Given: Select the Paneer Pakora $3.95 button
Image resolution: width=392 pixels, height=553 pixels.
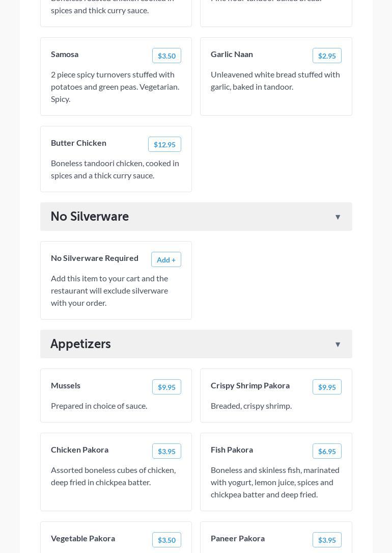Looking at the screenshot, I should [x=327, y=540].
